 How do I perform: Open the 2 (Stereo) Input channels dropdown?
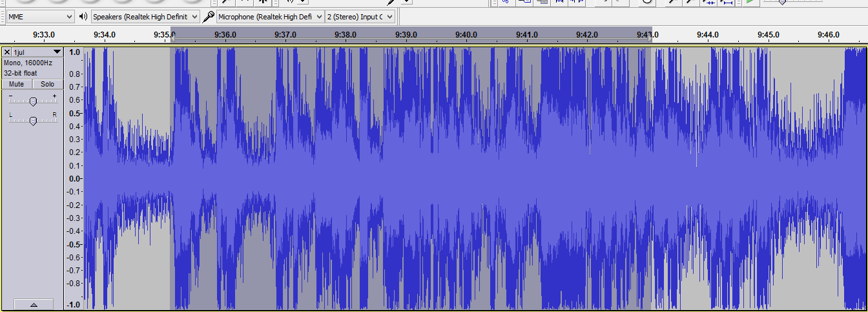pos(360,16)
